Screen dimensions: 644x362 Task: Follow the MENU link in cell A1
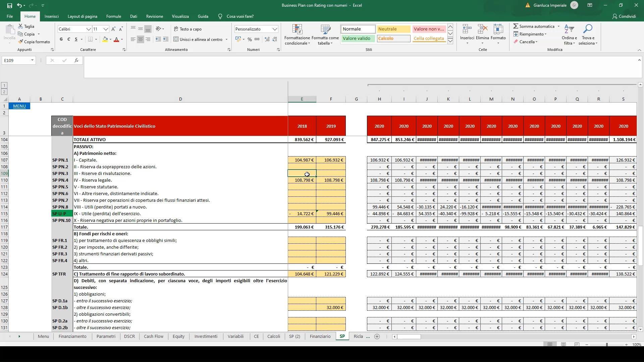coord(19,106)
